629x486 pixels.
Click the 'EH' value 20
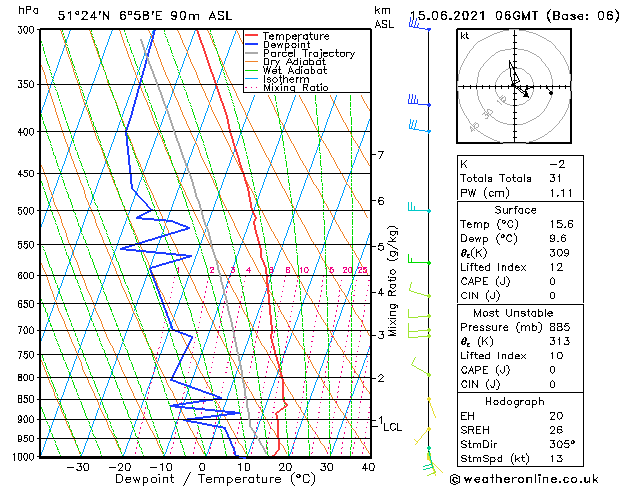[556, 416]
